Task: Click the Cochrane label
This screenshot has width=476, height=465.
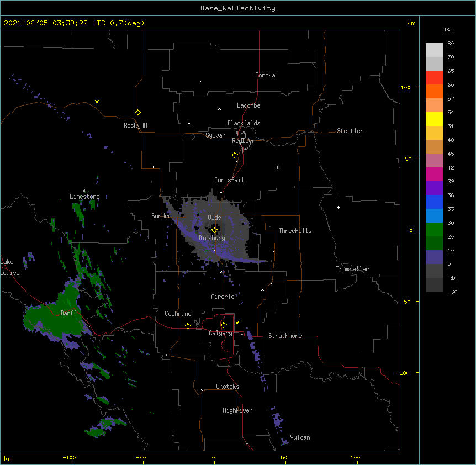Action: [x=178, y=314]
